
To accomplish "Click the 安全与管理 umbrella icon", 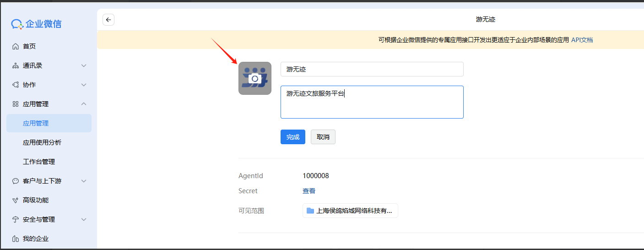I will 16,219.
